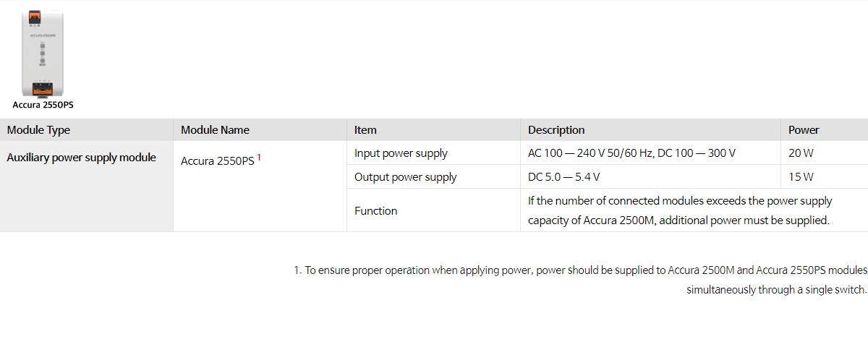Click the red footnote 1 superscript marker
The height and width of the screenshot is (347, 868).
259,157
